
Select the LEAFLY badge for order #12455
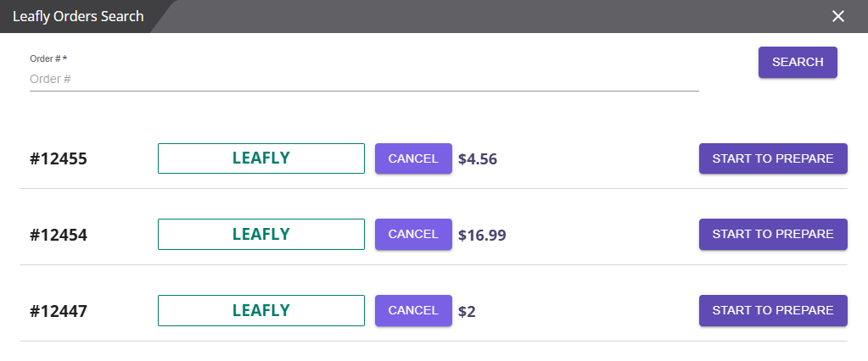260,158
